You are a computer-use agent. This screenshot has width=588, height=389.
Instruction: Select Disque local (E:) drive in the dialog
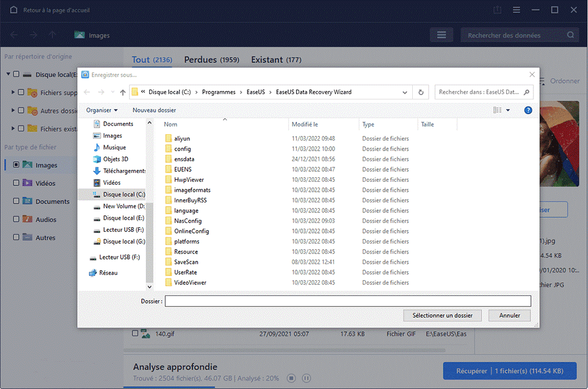pos(123,218)
